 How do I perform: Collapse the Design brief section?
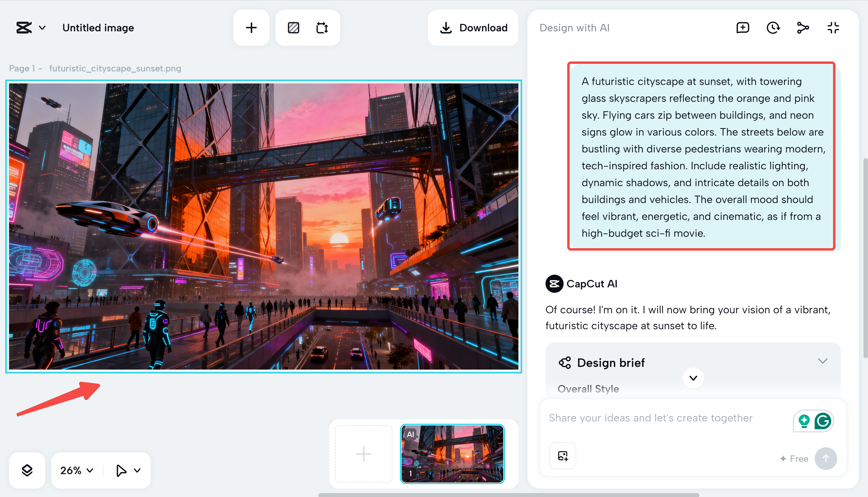click(x=822, y=361)
